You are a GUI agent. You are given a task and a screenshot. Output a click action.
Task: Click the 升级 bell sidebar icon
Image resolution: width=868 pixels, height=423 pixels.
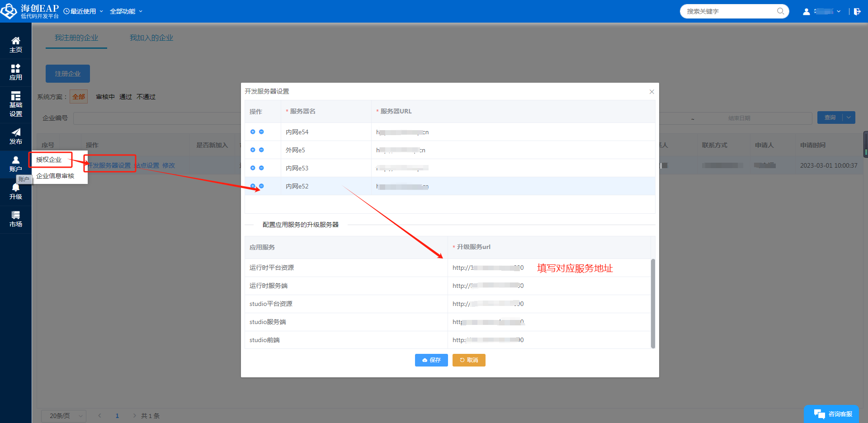pos(15,192)
